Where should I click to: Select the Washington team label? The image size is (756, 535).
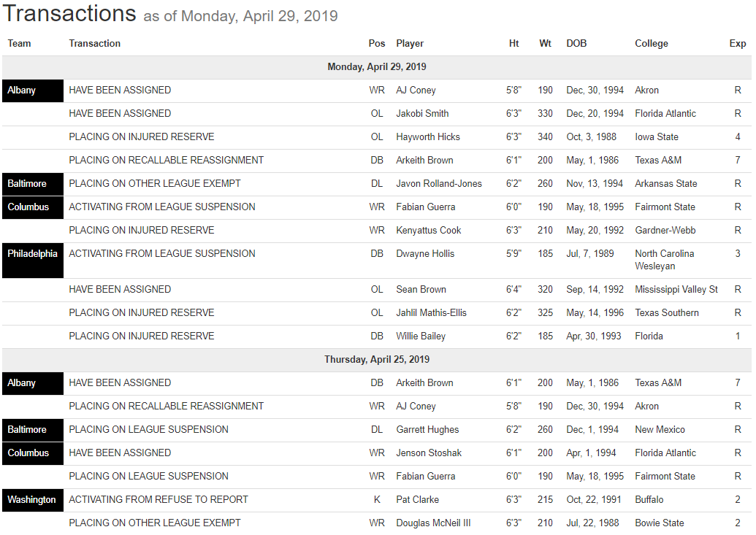31,500
